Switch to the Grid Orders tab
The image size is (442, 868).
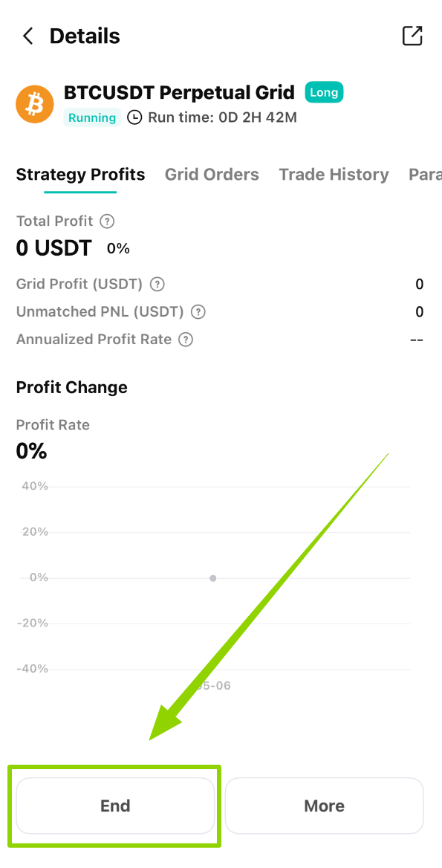click(212, 175)
